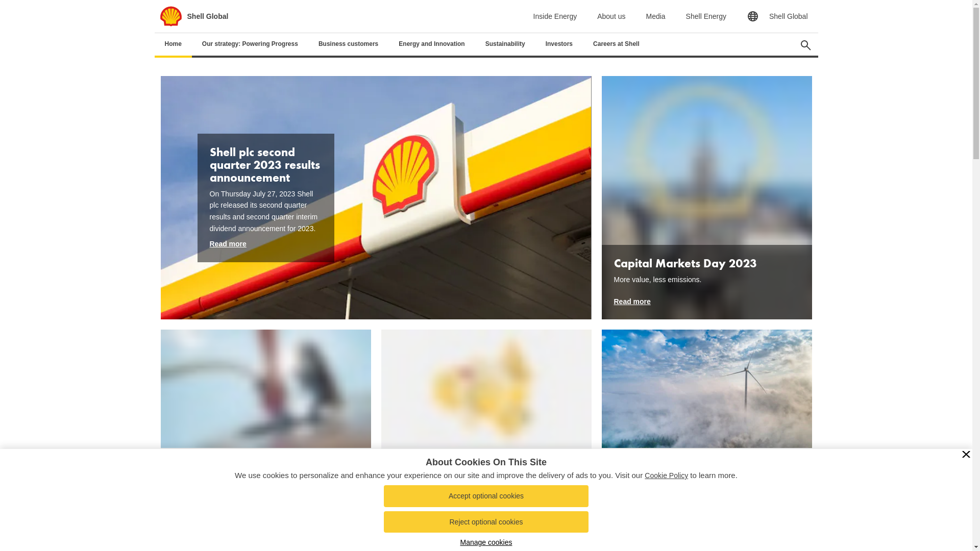Go to Careers at Shell
980x551 pixels.
pyautogui.click(x=616, y=44)
